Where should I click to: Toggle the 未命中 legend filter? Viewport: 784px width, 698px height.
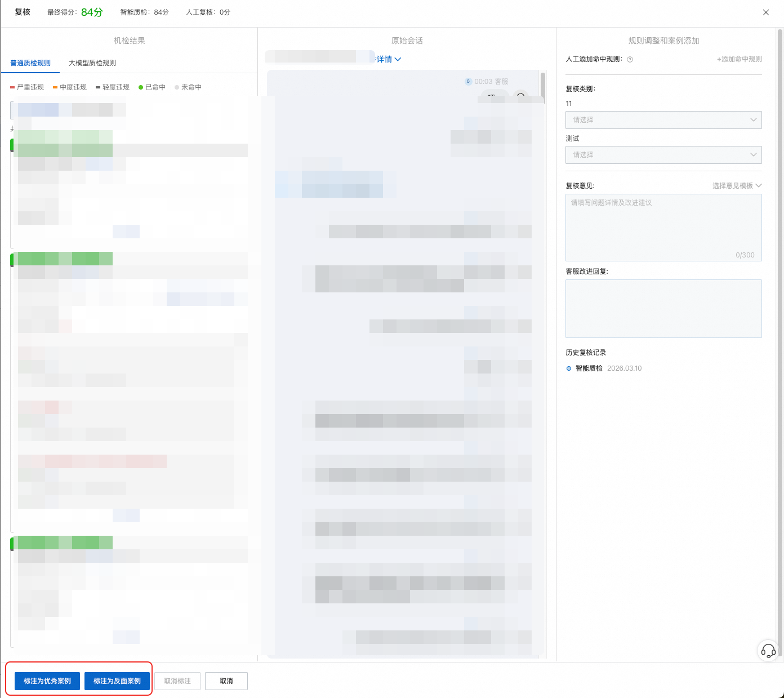(x=188, y=87)
